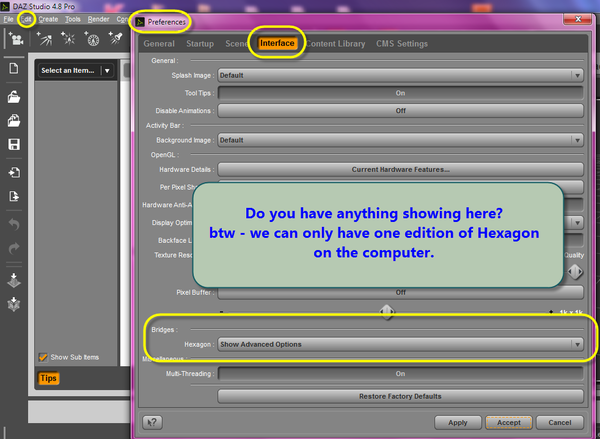Click the Undo curved arrow icon
Viewport: 600px width, 439px height.
(14, 224)
